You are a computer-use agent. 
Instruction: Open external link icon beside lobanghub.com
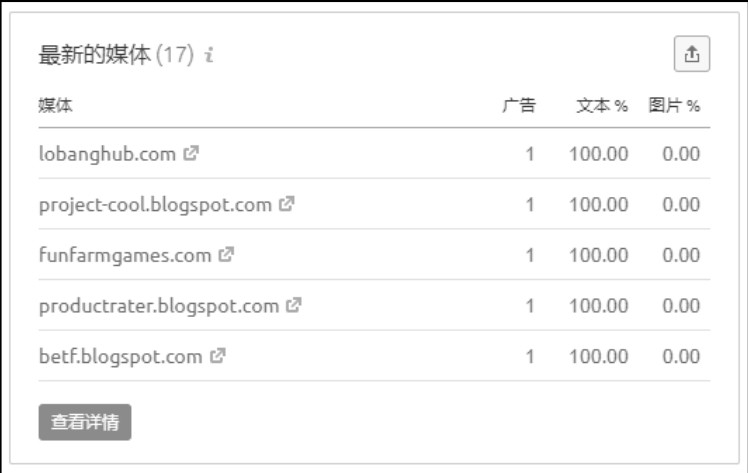tap(191, 153)
